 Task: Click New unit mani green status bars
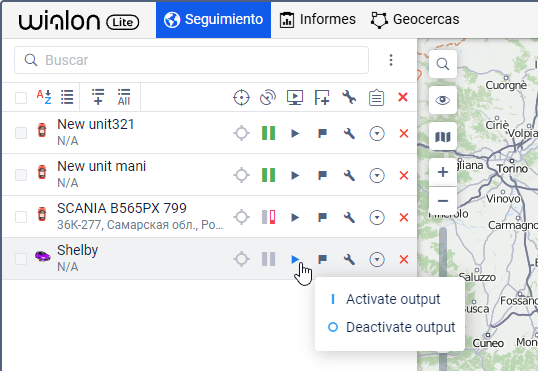[x=268, y=175]
